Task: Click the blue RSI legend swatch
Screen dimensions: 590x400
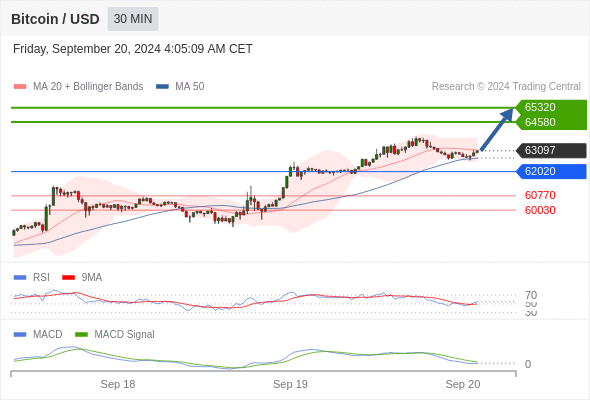Action: pyautogui.click(x=20, y=278)
